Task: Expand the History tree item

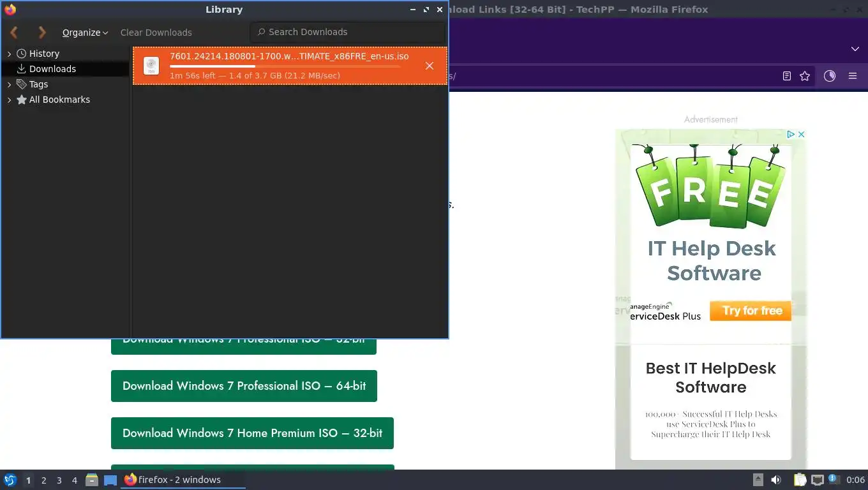Action: (9, 54)
